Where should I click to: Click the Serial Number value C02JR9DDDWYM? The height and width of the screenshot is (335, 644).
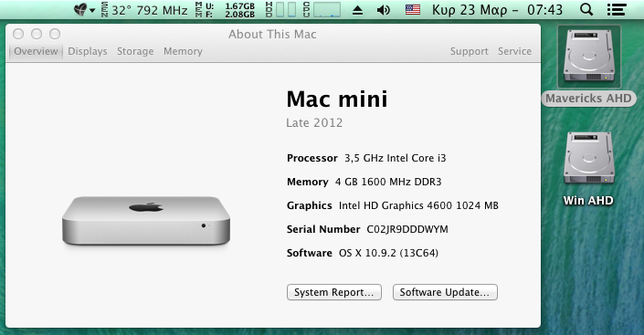click(x=407, y=229)
